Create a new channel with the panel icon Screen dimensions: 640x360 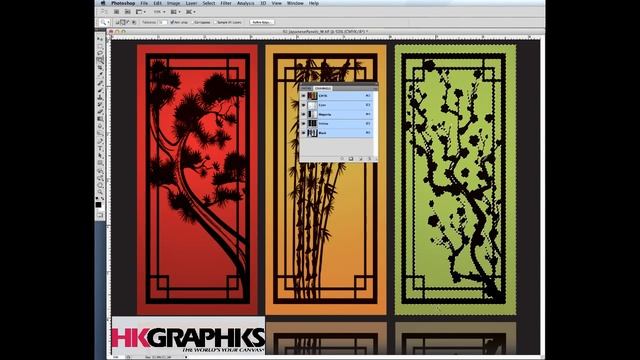tap(361, 158)
